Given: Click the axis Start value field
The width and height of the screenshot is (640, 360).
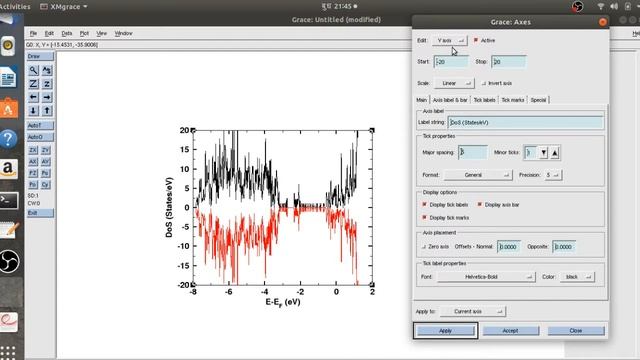Looking at the screenshot, I should coord(451,62).
